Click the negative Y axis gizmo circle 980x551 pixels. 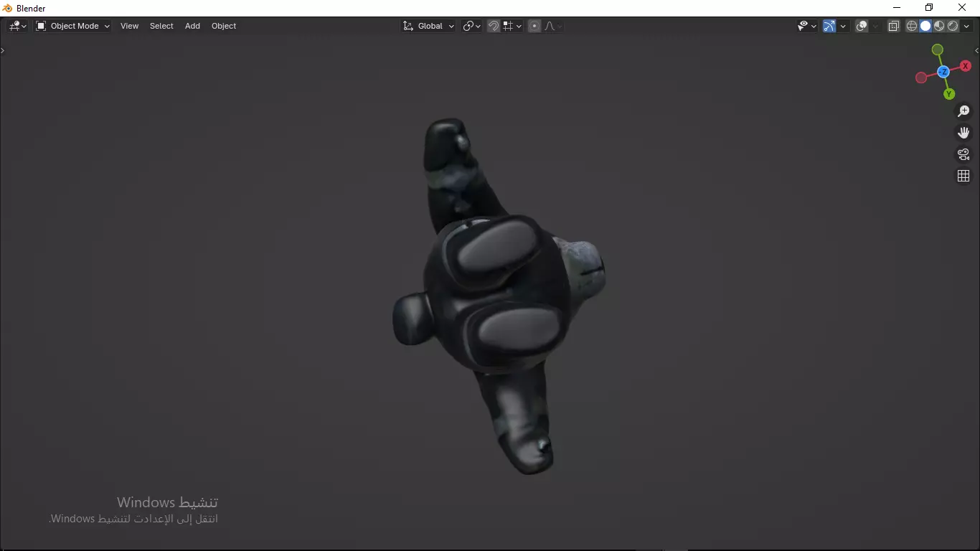click(938, 50)
